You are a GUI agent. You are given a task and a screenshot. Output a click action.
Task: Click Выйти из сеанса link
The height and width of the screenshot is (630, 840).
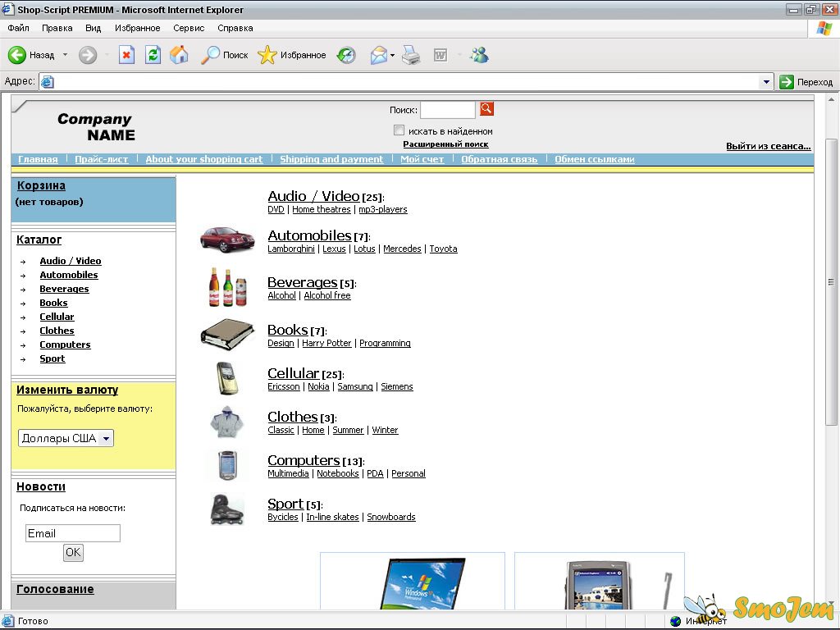tap(768, 146)
